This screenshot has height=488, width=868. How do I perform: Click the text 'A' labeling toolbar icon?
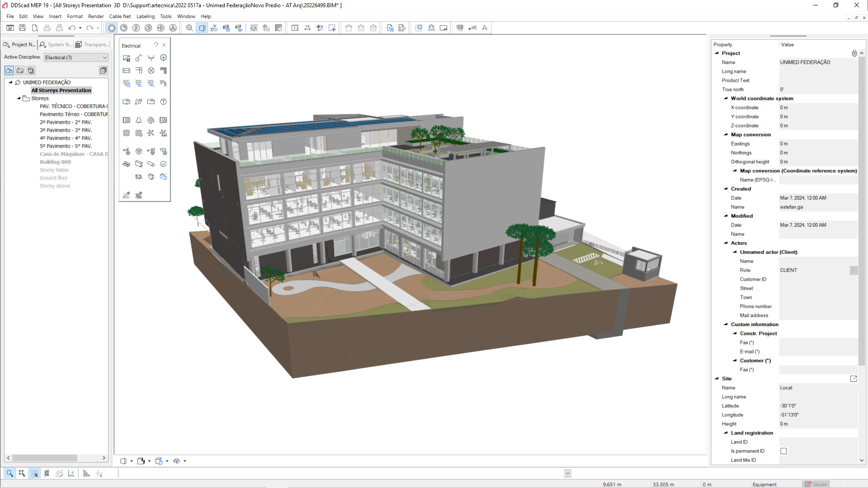point(485,28)
